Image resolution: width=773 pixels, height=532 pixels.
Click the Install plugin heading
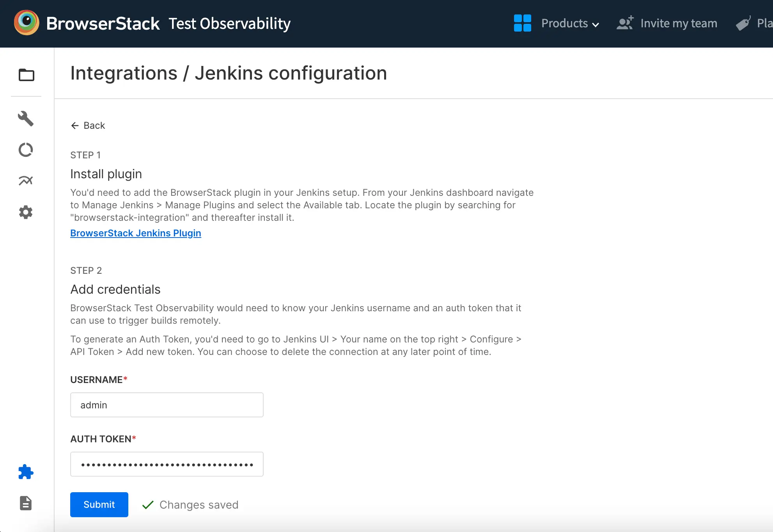click(x=106, y=174)
